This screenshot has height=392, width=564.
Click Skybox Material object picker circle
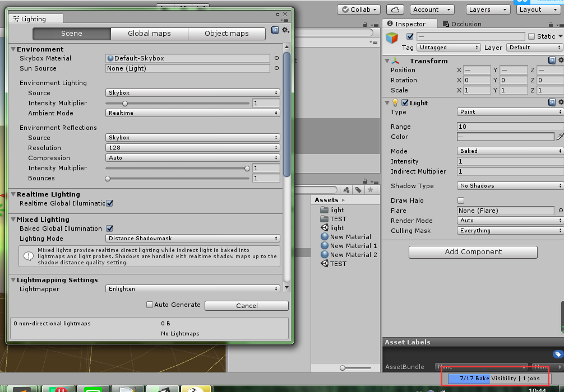276,58
